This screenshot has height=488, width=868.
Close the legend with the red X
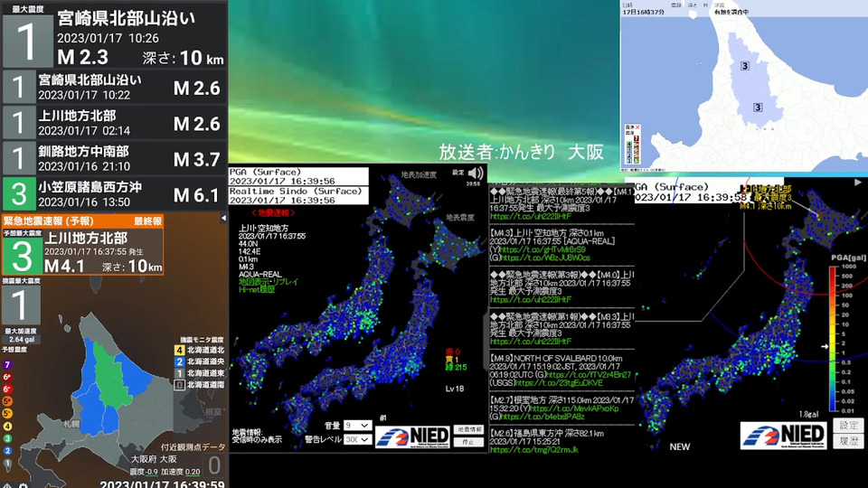pyautogui.click(x=637, y=127)
